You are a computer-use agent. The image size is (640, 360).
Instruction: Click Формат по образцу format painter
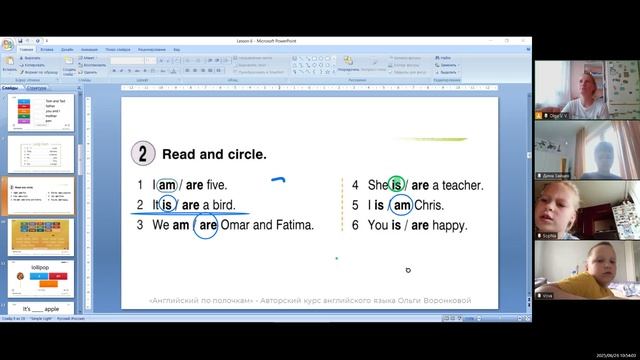(x=39, y=72)
